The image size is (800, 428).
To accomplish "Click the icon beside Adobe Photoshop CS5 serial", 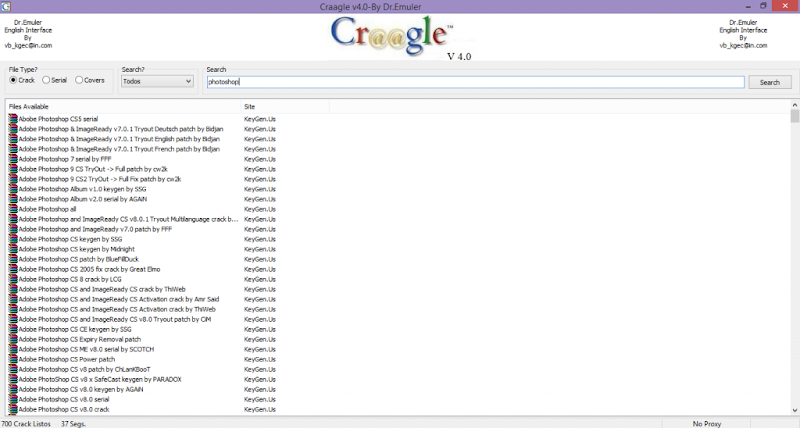I will (12, 119).
